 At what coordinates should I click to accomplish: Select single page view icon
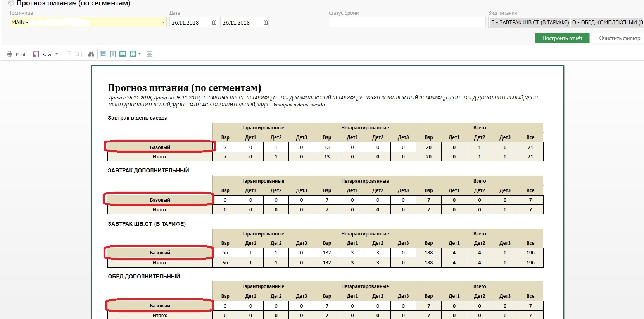click(104, 54)
